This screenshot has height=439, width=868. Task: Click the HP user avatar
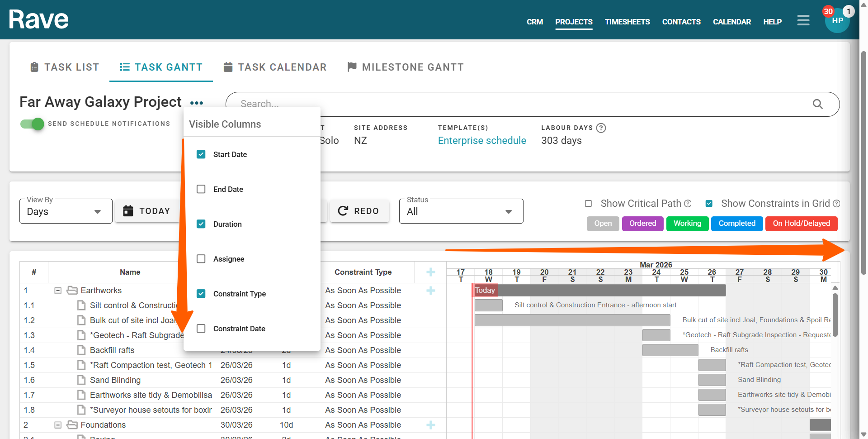(837, 21)
